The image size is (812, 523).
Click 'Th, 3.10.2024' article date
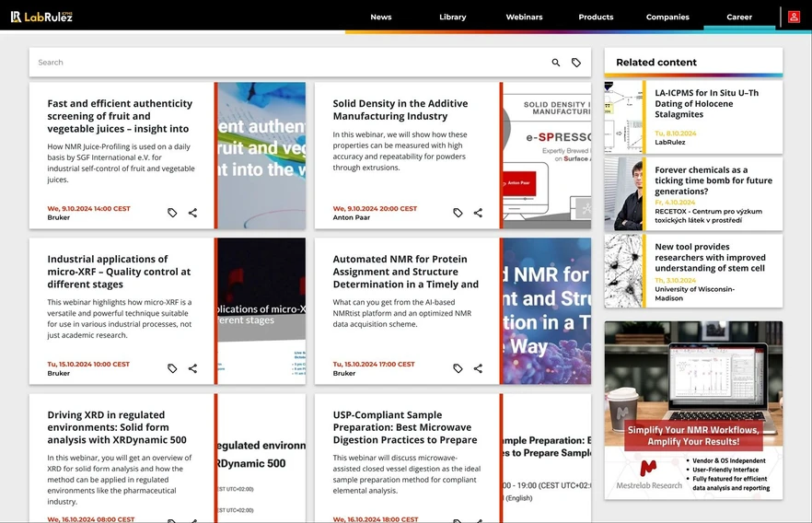(676, 280)
